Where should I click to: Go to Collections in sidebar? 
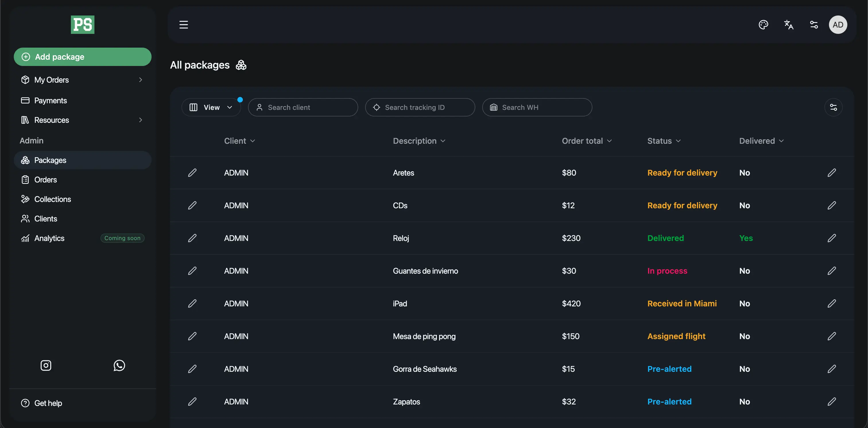[x=53, y=199]
